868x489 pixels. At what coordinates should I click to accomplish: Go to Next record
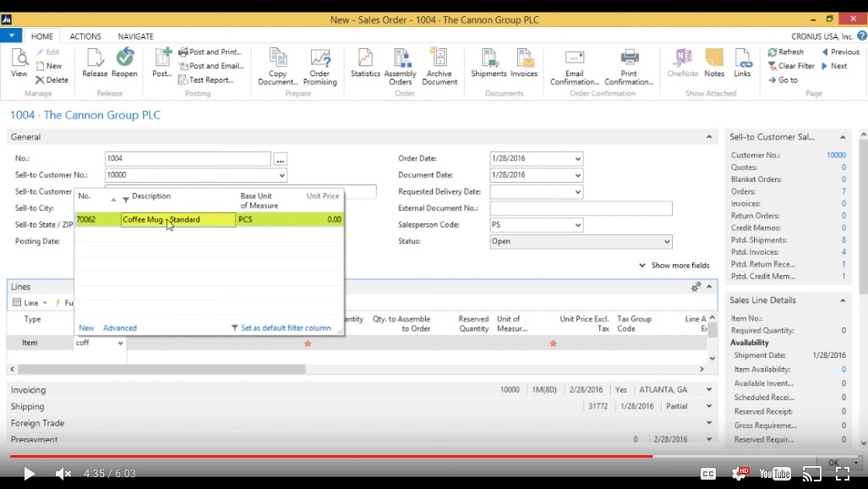[x=834, y=66]
